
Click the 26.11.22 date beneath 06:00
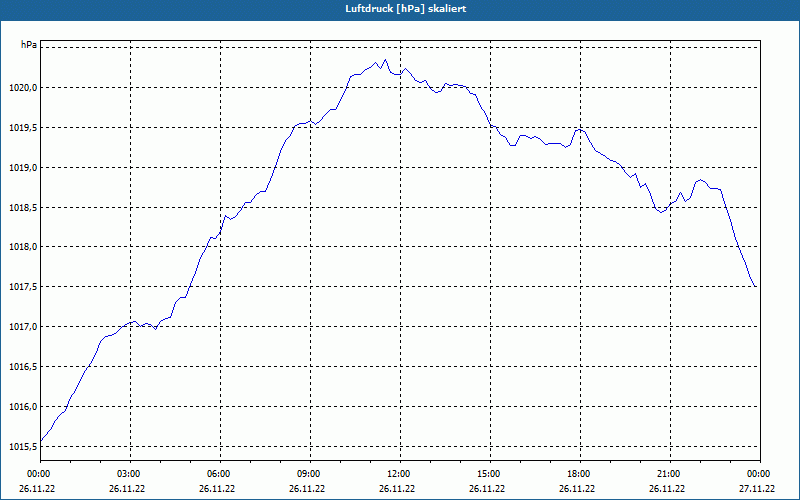(x=217, y=488)
